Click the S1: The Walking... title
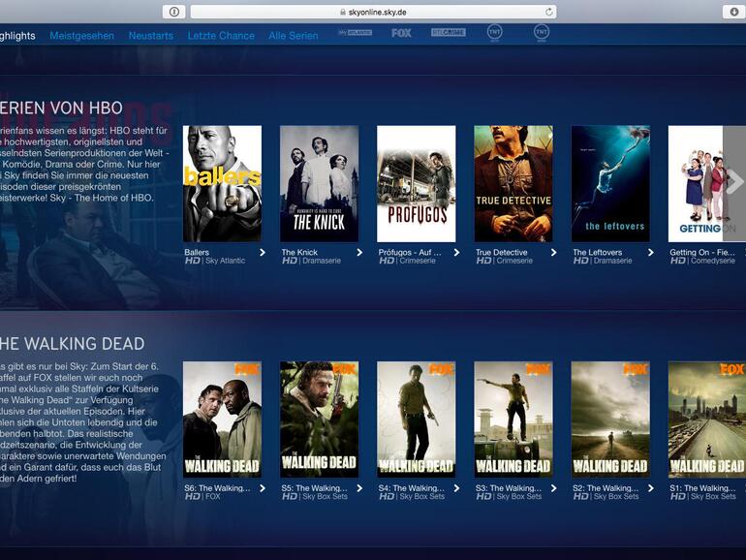The width and height of the screenshot is (746, 560). [702, 488]
